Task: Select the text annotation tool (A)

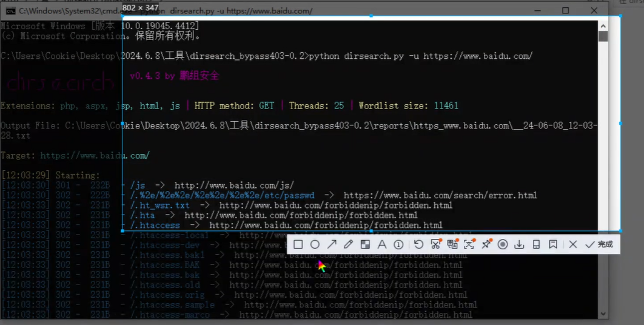Action: point(382,244)
